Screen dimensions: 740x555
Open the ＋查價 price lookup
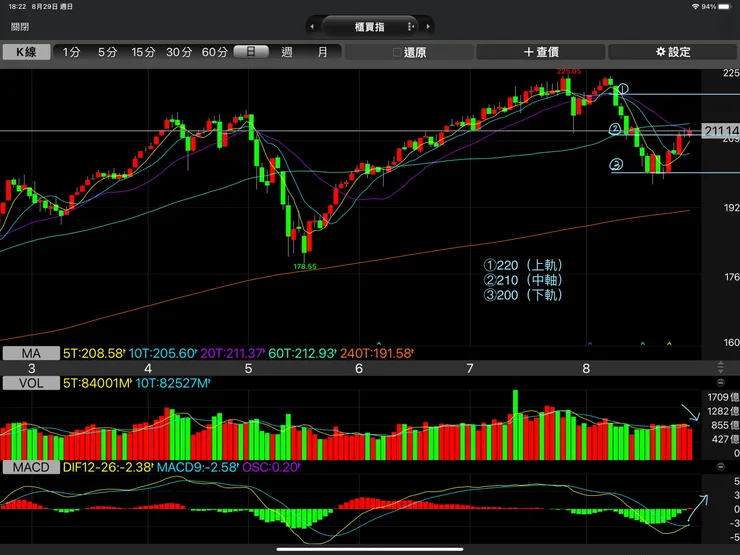(541, 52)
